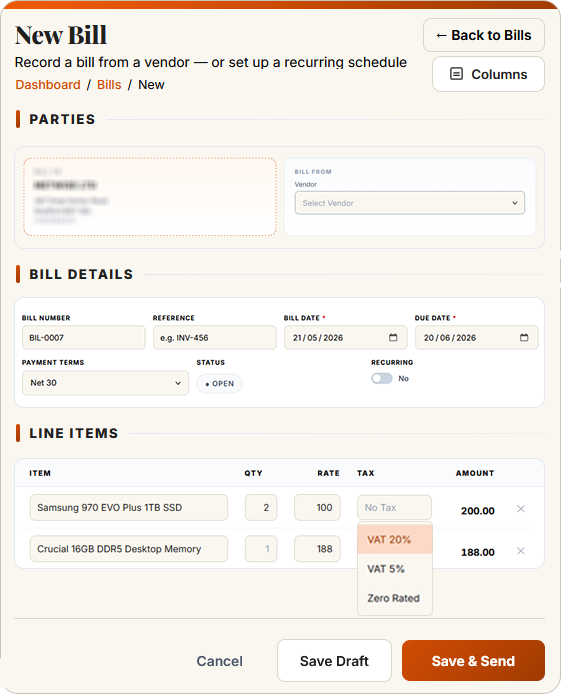Choose Zero Rated from tax options
The height and width of the screenshot is (694, 561).
pos(395,598)
